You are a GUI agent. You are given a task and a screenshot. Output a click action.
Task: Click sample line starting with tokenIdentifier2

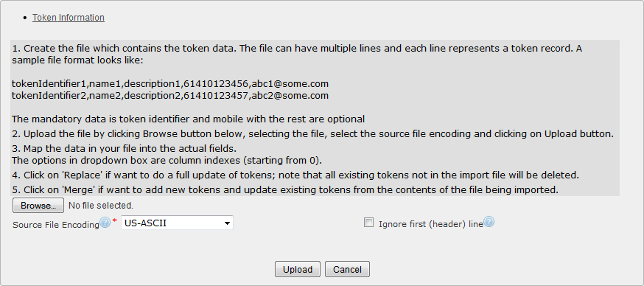[x=170, y=96]
